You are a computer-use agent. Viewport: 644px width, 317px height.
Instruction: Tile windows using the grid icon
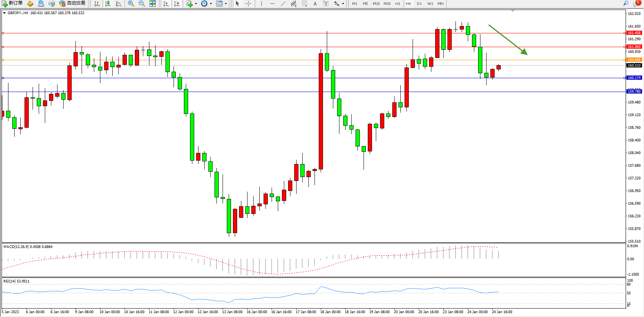[152, 3]
